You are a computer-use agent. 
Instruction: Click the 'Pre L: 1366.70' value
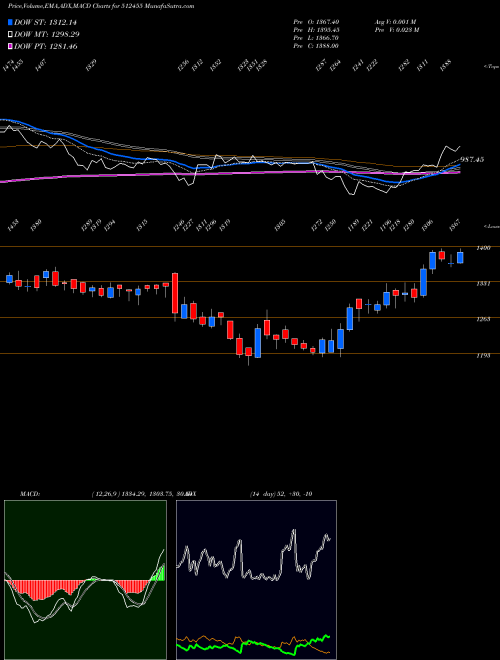click(316, 38)
